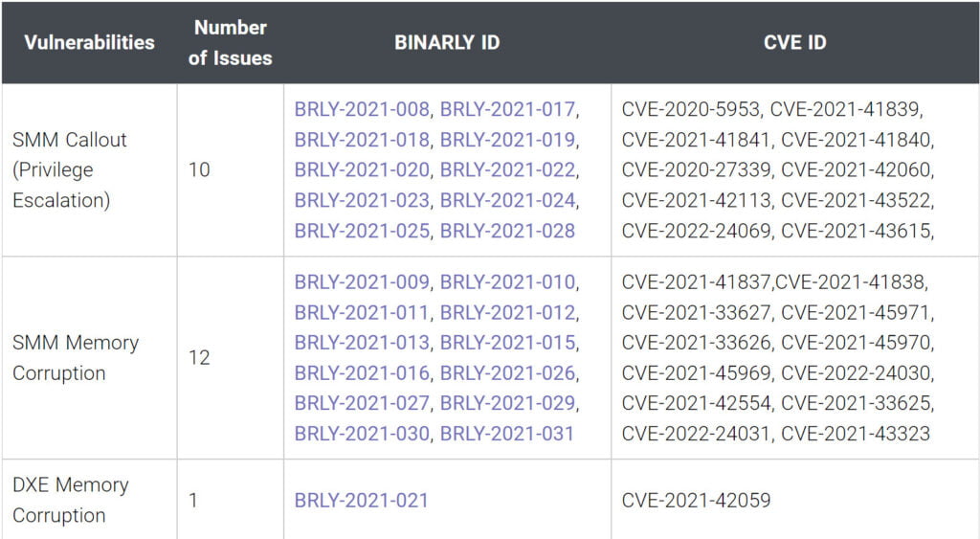Click the BRLY-2021-025 link
Viewport: 980px width, 539px height.
tap(362, 231)
